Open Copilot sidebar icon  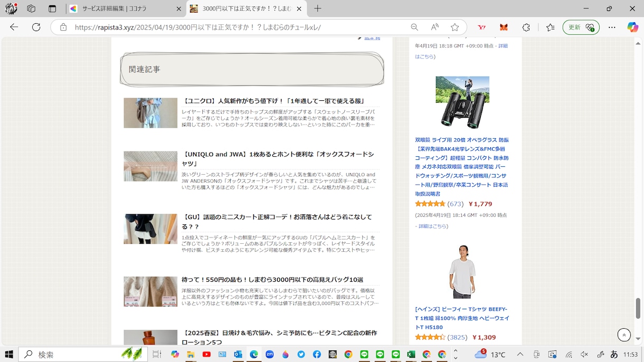coord(632,27)
